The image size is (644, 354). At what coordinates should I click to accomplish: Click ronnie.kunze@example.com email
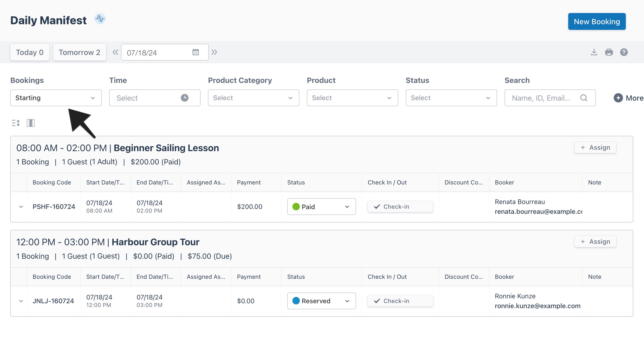(537, 306)
